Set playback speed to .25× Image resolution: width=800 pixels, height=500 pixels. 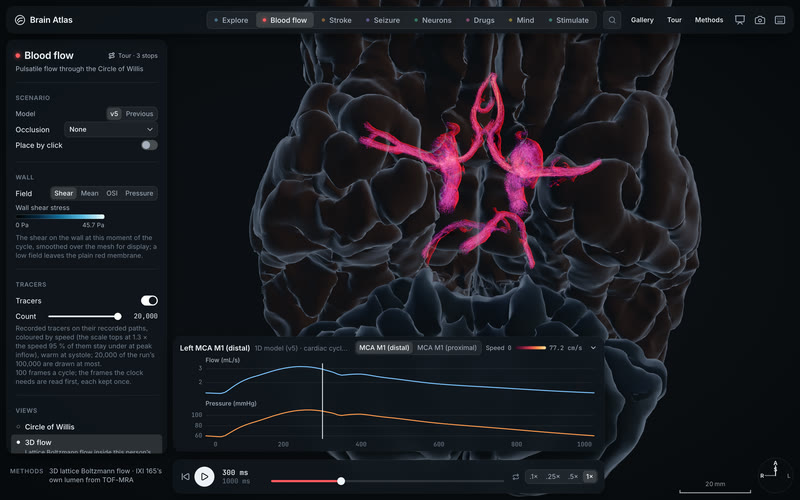[553, 477]
